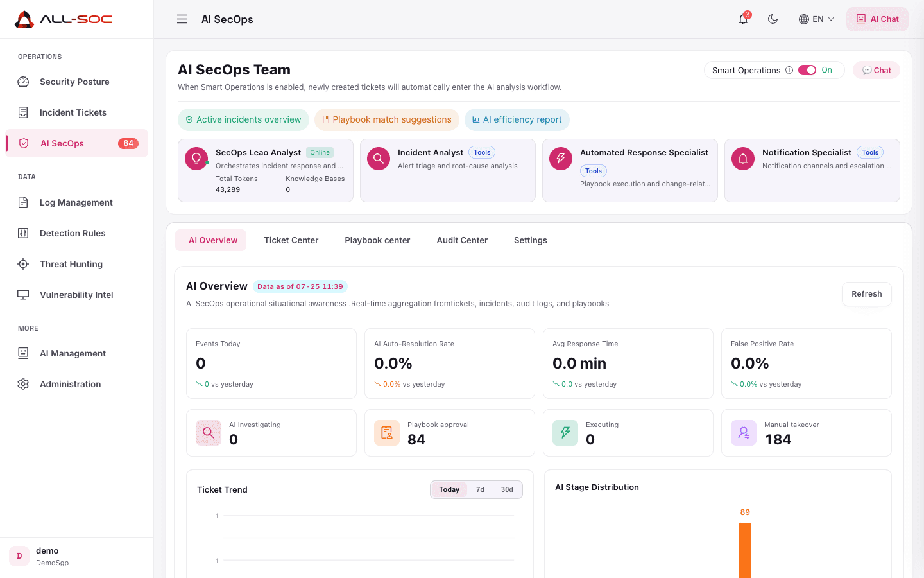Click the Refresh button

click(x=867, y=294)
